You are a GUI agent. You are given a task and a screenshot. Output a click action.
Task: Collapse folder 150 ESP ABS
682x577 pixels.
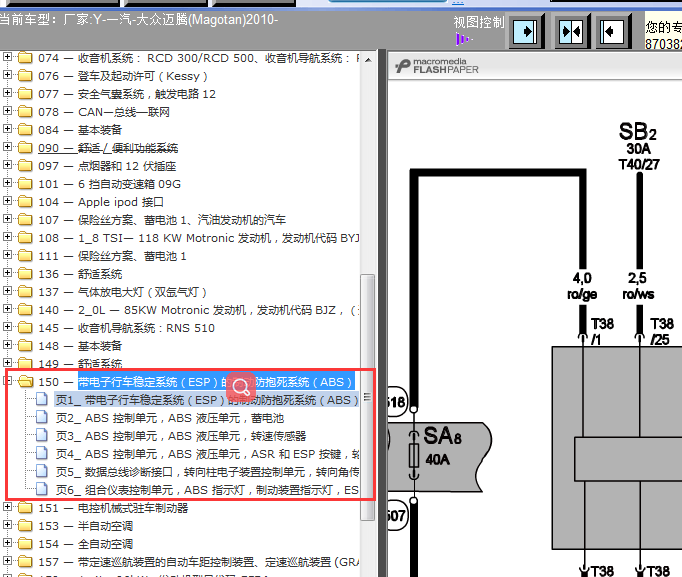[7, 380]
